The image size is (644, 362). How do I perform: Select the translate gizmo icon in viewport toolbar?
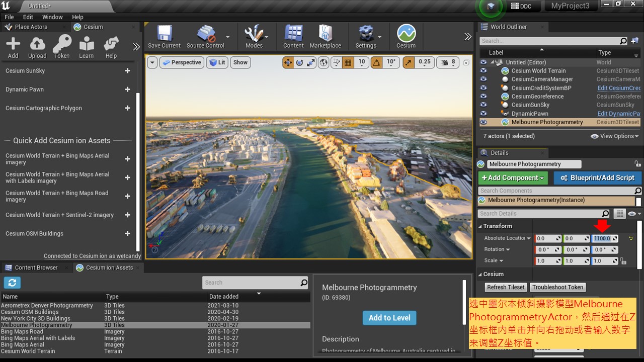pyautogui.click(x=288, y=62)
